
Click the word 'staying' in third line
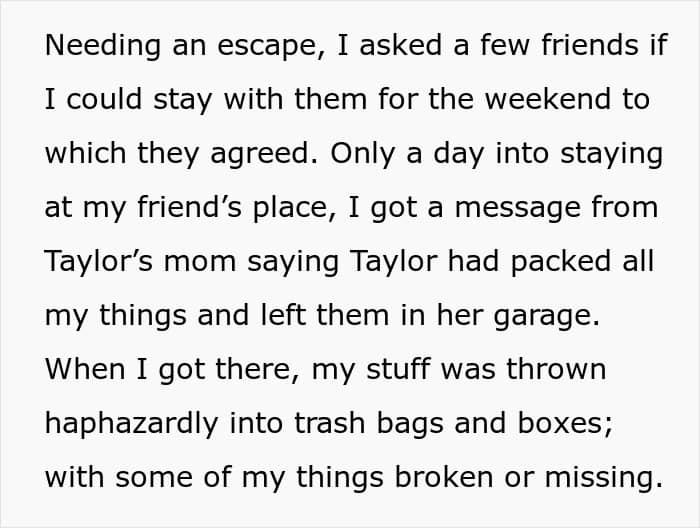click(611, 154)
